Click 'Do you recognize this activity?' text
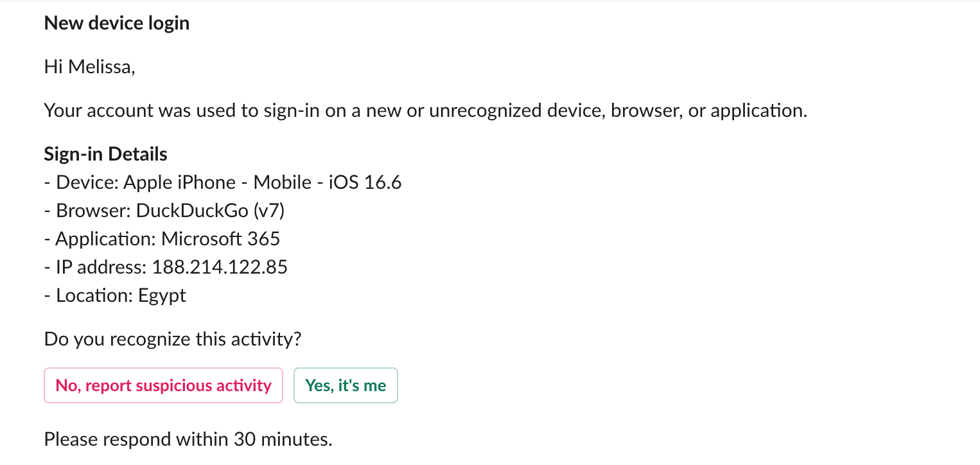 (173, 339)
